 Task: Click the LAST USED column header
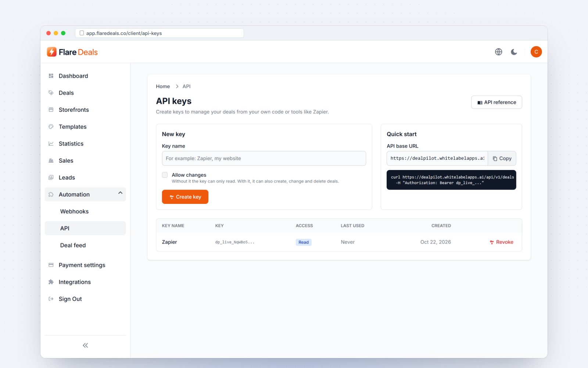[352, 226]
